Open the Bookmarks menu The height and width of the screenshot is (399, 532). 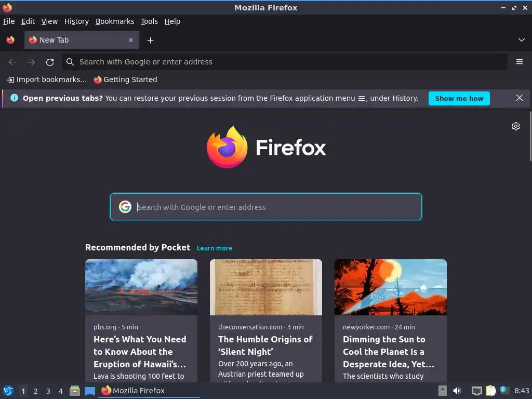coord(115,21)
